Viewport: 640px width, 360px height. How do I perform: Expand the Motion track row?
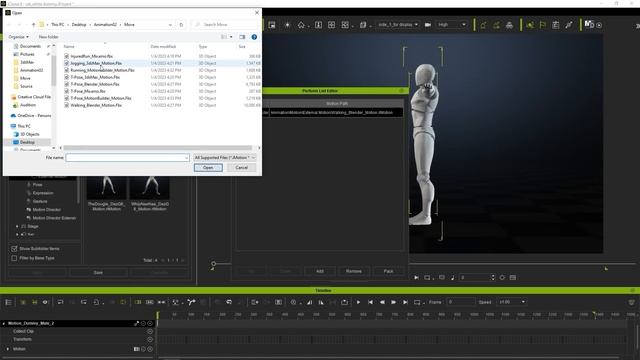(x=7, y=349)
